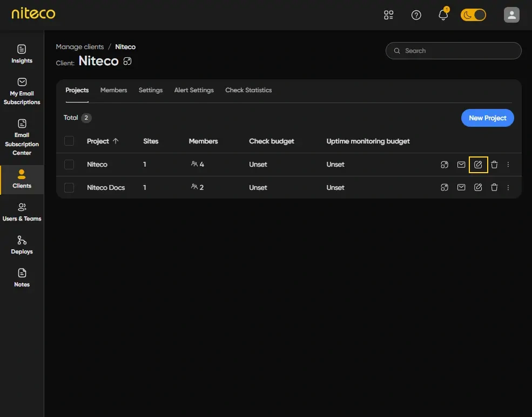Tick the checkbox for Niteco project row
532x417 pixels.
pyautogui.click(x=69, y=165)
